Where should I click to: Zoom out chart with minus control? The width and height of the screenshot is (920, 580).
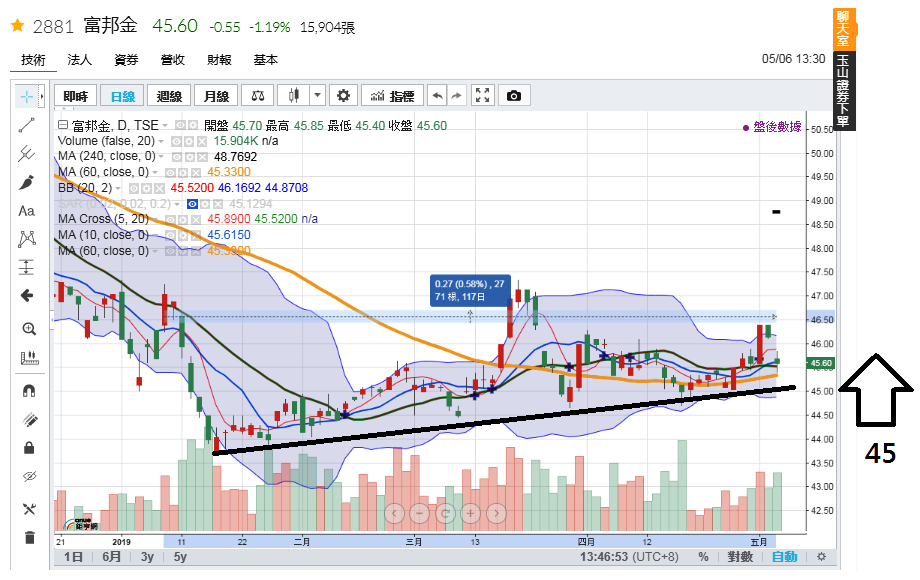click(x=420, y=514)
